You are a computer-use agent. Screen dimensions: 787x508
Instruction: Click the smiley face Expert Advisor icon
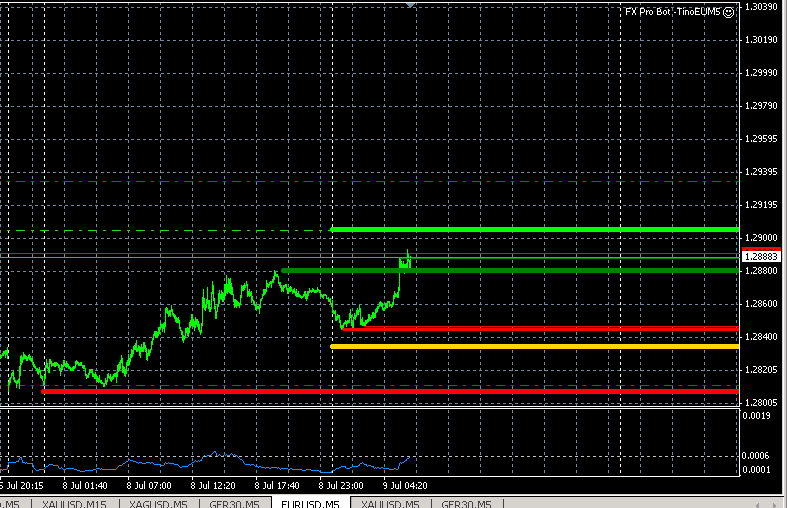[x=728, y=12]
